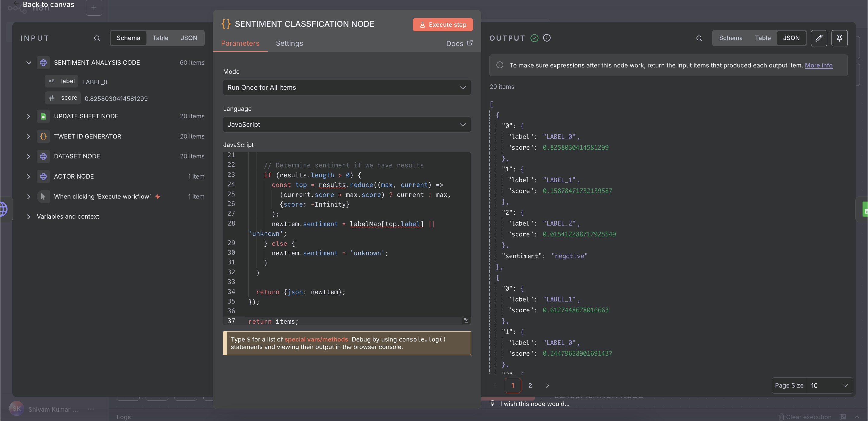This screenshot has height=421, width=868.
Task: Click the output panel search icon
Action: [x=699, y=38]
